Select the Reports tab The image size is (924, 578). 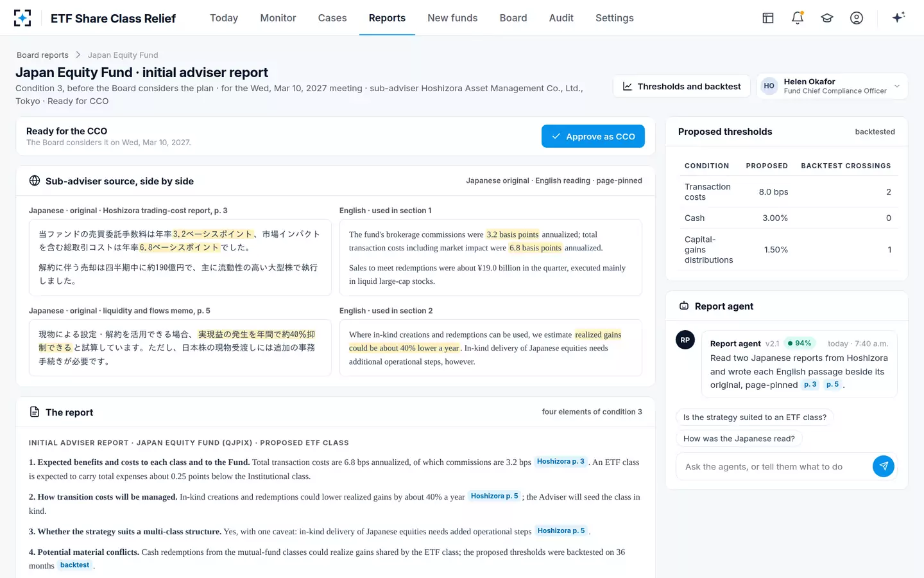click(387, 18)
